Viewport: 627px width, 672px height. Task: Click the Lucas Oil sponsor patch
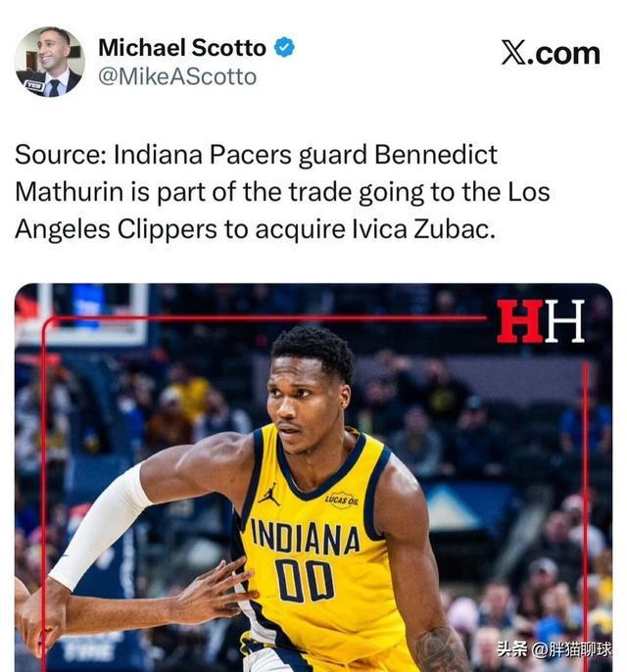[x=342, y=500]
